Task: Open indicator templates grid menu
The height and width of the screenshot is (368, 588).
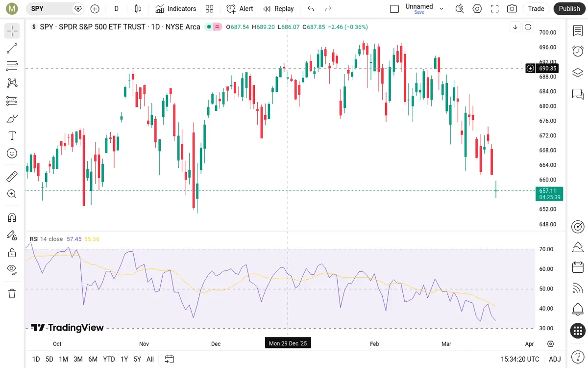Action: coord(210,8)
